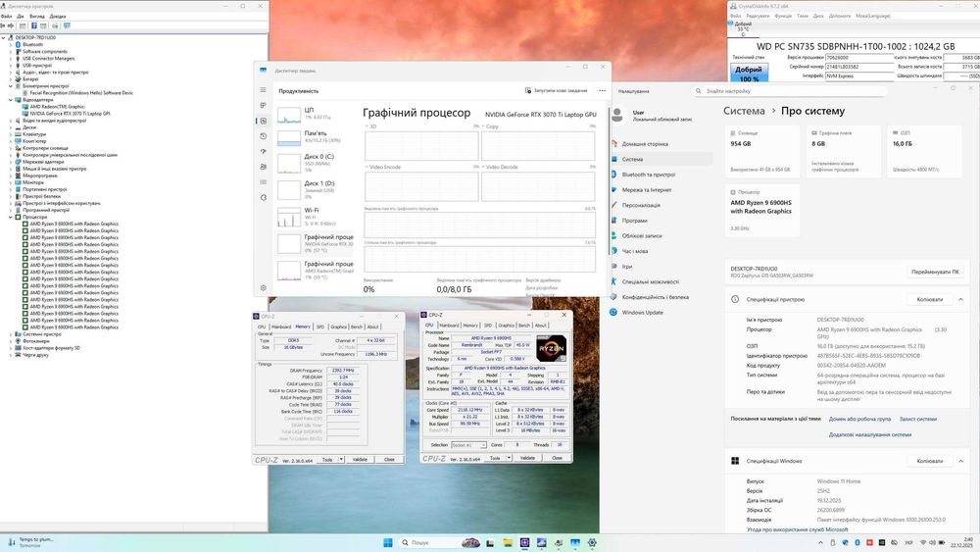Open Task Manager hamburger navigation menu
Screen dimensions: 980x552
click(263, 90)
